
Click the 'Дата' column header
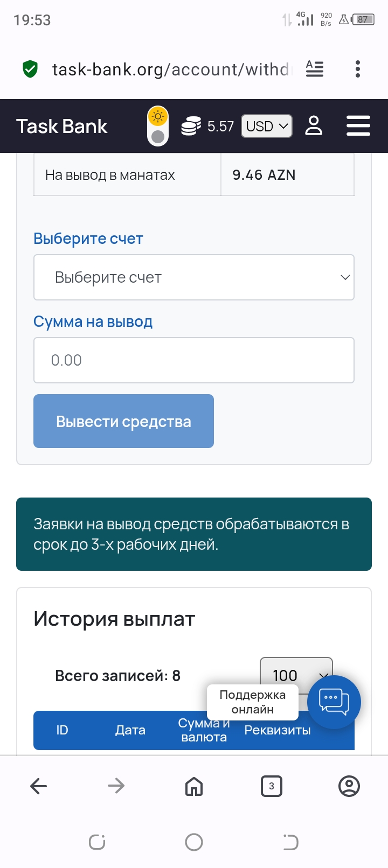(130, 730)
